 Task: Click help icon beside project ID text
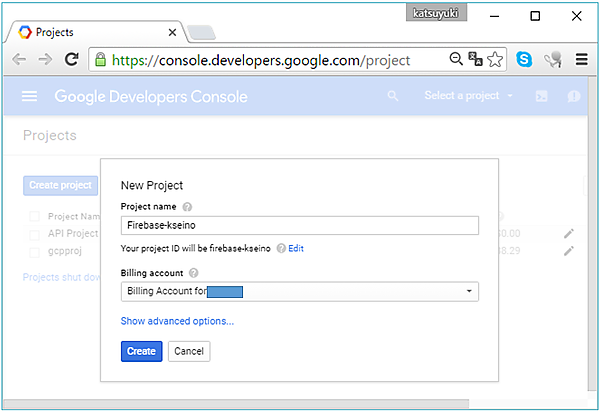pos(281,248)
